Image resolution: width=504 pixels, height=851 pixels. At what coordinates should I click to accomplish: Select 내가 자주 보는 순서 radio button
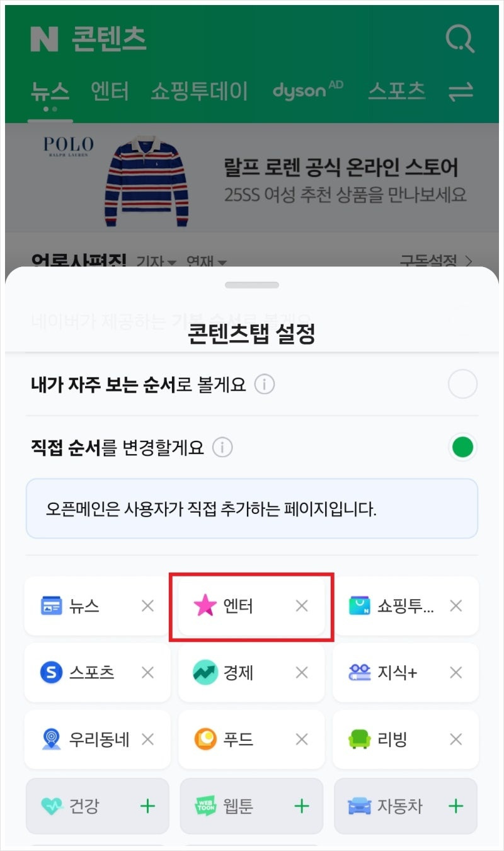[462, 384]
